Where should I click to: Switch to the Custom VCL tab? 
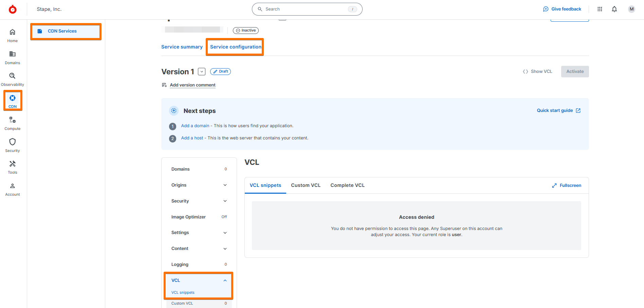(306, 186)
